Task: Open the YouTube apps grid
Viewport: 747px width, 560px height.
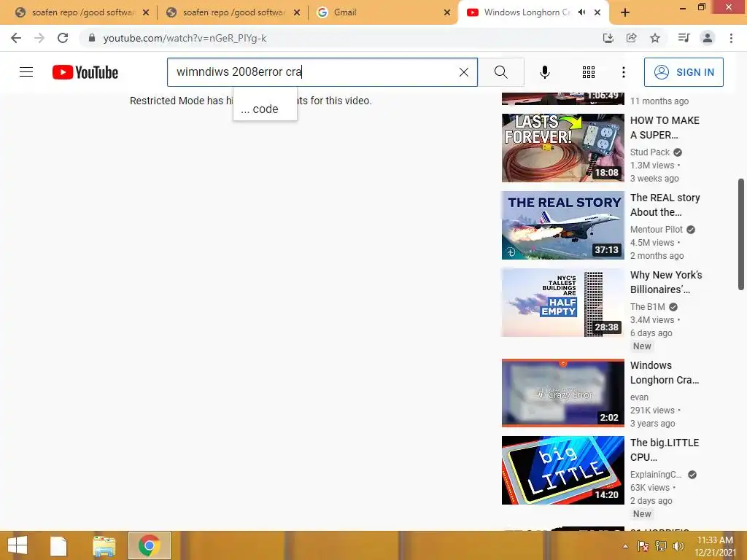Action: coord(589,72)
